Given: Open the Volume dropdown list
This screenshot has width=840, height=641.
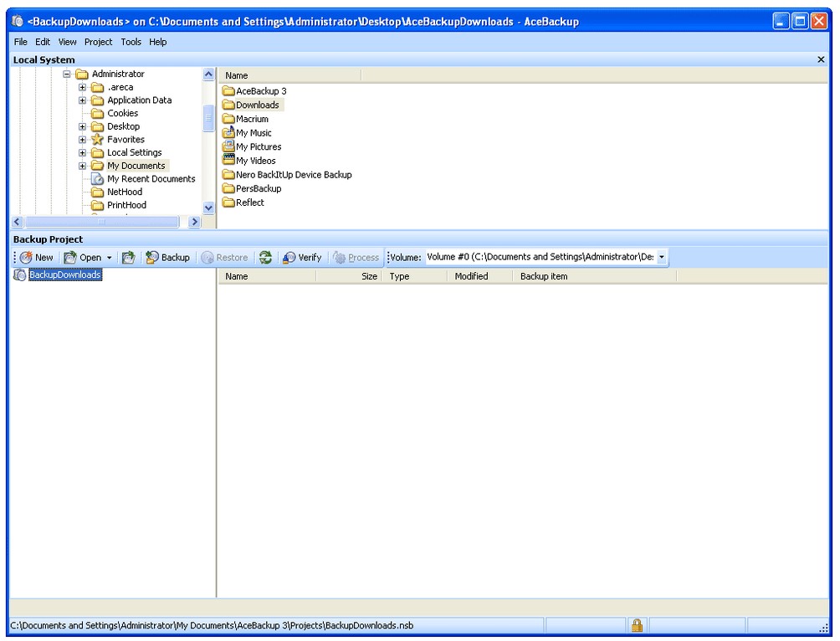Looking at the screenshot, I should [x=662, y=257].
